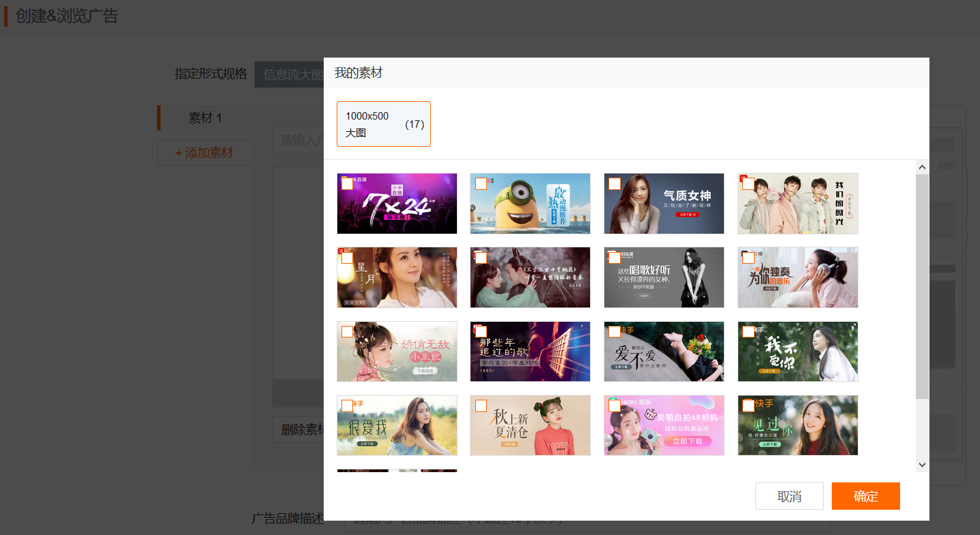Tick checkbox on 我们的时光 banner
The width and height of the screenshot is (980, 535).
coord(748,184)
